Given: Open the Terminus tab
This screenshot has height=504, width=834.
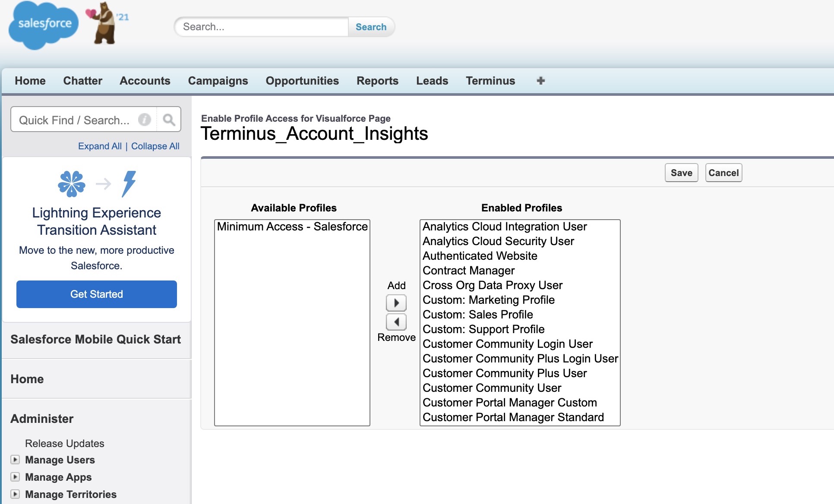Looking at the screenshot, I should (490, 81).
